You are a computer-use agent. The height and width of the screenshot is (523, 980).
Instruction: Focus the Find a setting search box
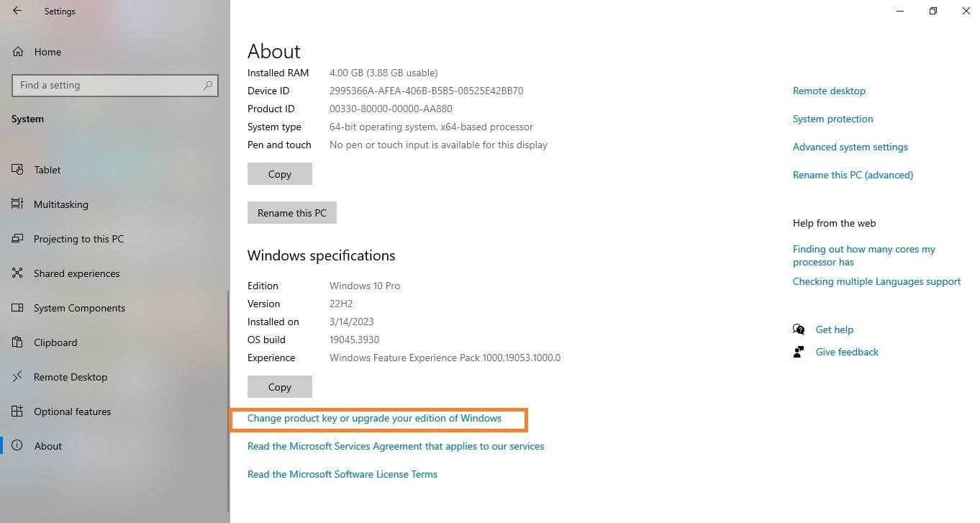click(108, 85)
